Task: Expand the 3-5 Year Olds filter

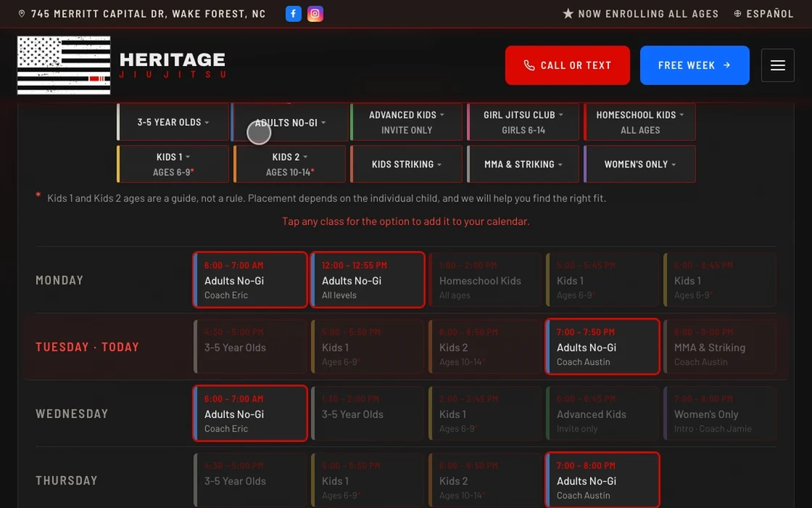Action: point(173,123)
